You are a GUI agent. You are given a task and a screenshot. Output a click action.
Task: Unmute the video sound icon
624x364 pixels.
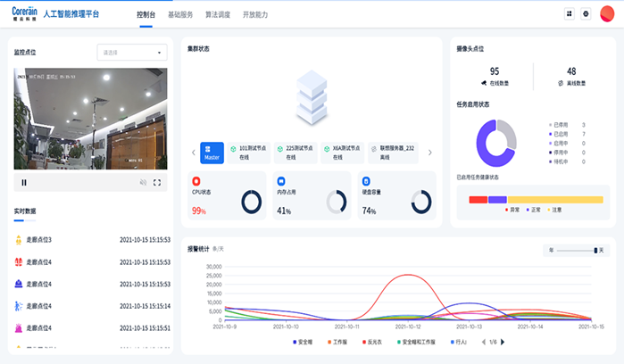tap(143, 183)
